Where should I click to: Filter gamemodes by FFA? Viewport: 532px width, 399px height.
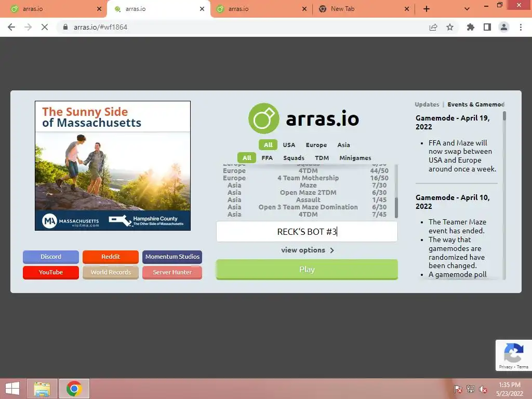click(267, 158)
